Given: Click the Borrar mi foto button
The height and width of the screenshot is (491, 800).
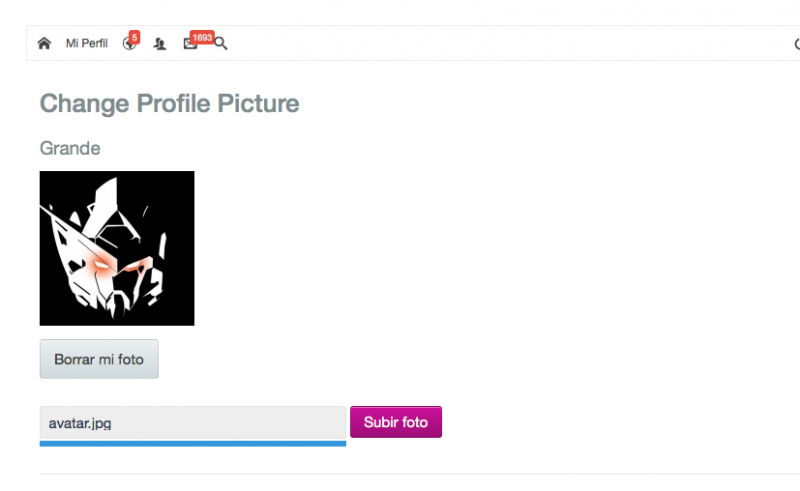Looking at the screenshot, I should 99,359.
